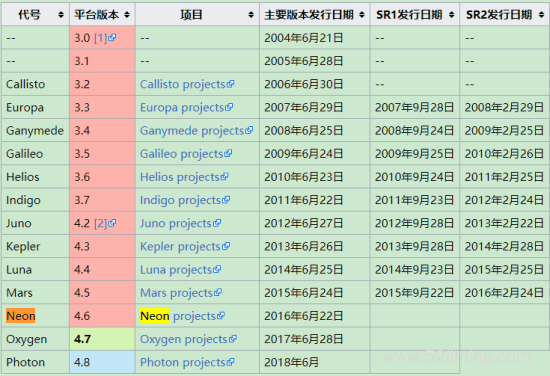Select date 2004年6月21日
Image resolution: width=550 pixels, height=376 pixels.
[x=303, y=38]
